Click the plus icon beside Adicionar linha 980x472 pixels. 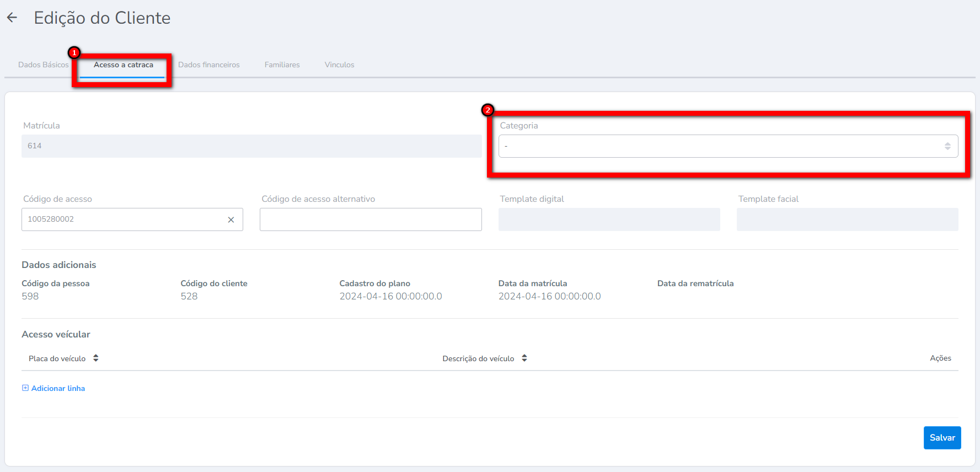(25, 388)
